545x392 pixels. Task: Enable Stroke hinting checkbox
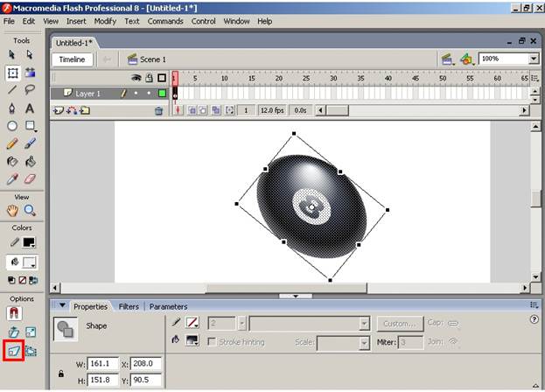pos(212,341)
